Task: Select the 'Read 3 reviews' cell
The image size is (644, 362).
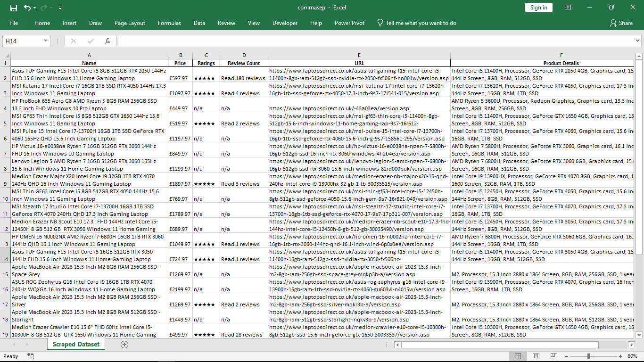Action: click(x=244, y=180)
